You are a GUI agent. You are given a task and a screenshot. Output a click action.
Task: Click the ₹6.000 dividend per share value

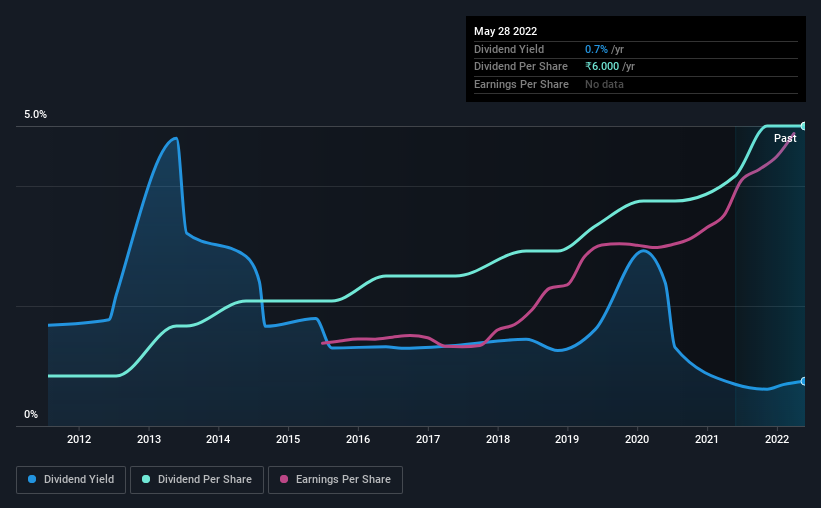tap(602, 67)
